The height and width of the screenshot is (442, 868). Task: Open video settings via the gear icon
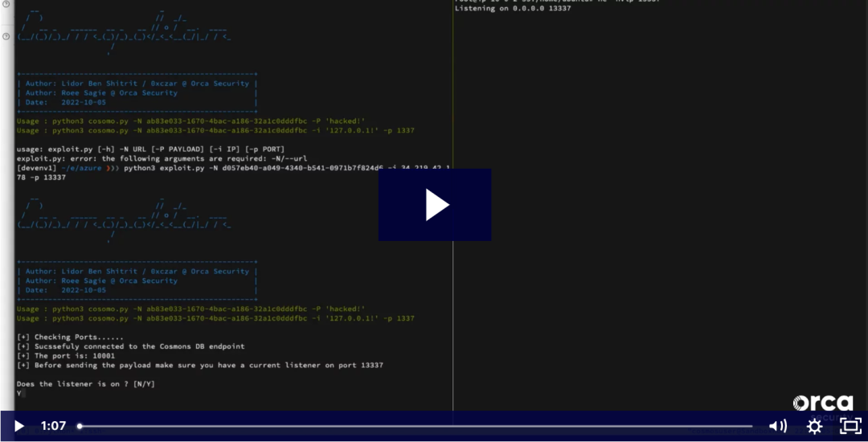pyautogui.click(x=814, y=426)
